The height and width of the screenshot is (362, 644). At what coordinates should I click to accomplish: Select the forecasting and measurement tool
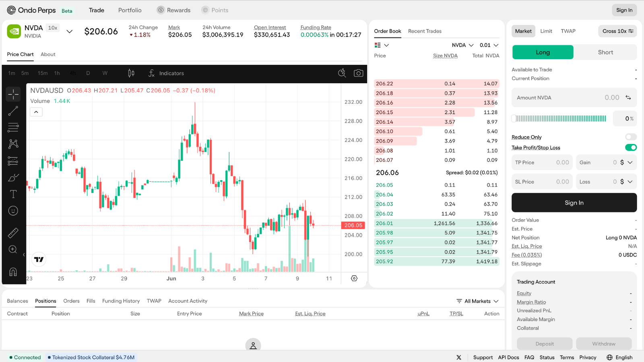pyautogui.click(x=13, y=161)
